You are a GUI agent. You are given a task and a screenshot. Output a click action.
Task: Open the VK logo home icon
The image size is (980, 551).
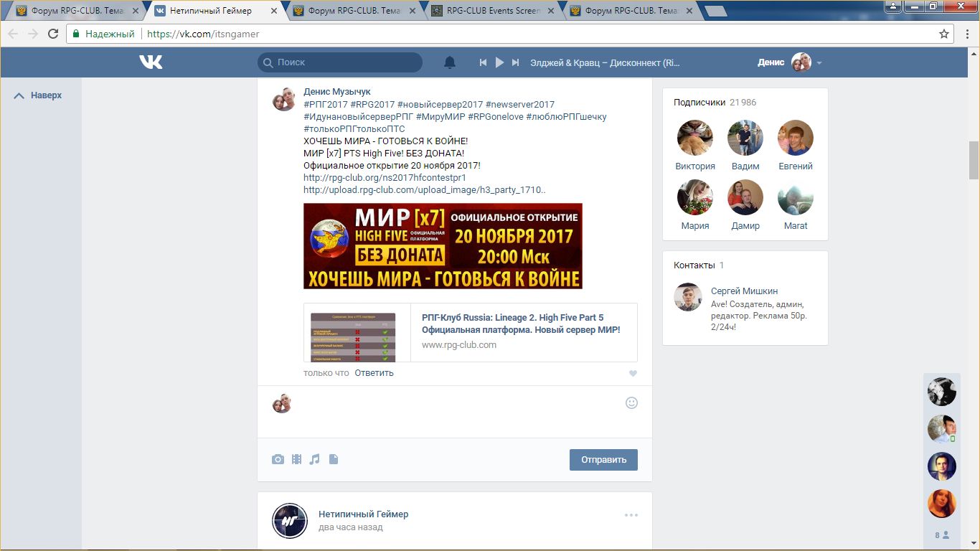[151, 62]
